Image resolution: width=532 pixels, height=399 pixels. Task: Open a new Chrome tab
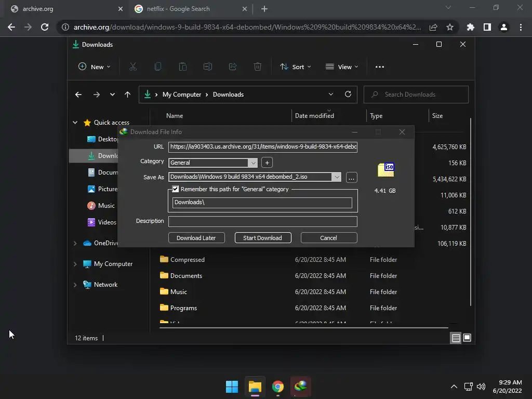click(264, 9)
